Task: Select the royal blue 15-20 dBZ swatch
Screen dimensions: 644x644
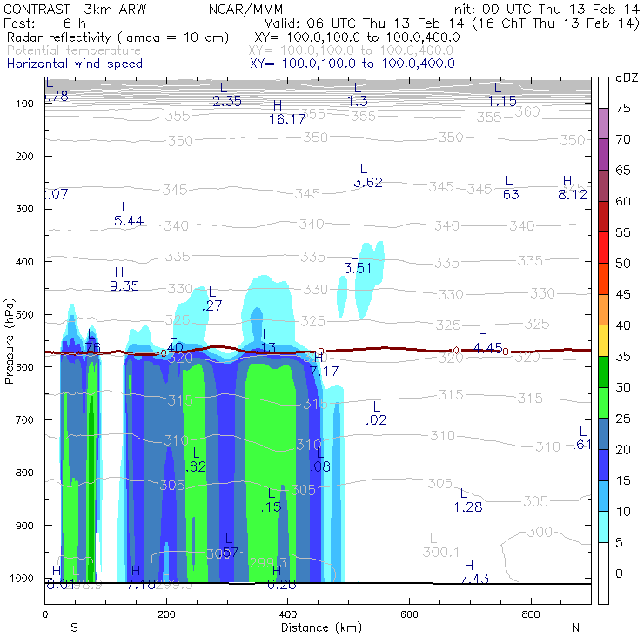Action: [x=603, y=465]
